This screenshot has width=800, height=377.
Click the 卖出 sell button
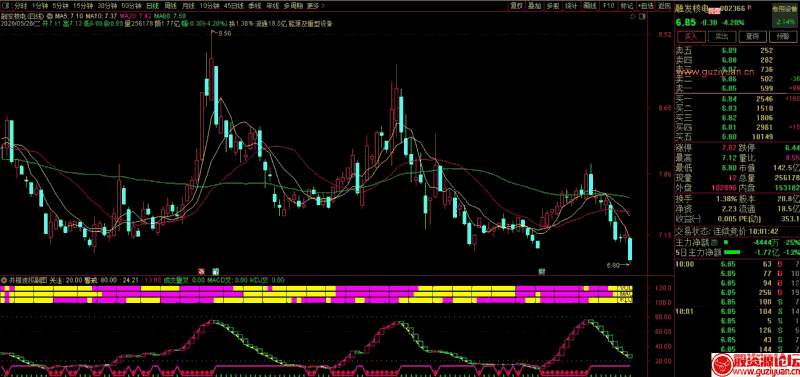click(x=721, y=37)
